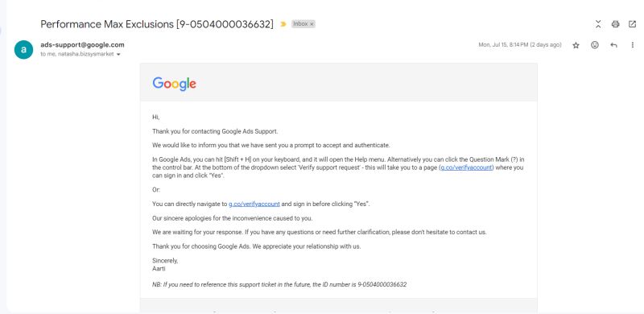The width and height of the screenshot is (644, 314).
Task: Expand recipient details arrow next to natasha.bizsysmarket
Action: 118,55
